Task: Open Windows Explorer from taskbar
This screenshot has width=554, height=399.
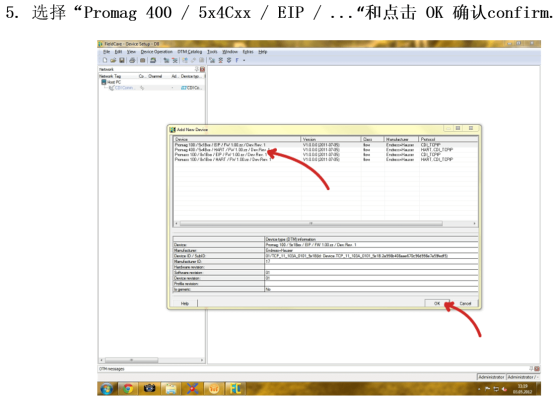Action: pos(171,388)
